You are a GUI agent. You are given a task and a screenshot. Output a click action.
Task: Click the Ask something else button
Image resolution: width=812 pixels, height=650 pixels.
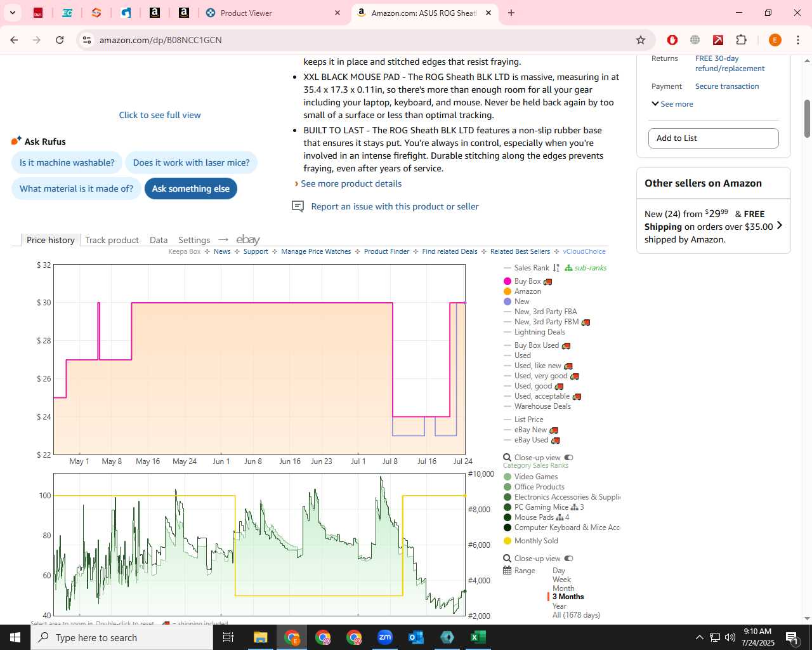pyautogui.click(x=190, y=189)
